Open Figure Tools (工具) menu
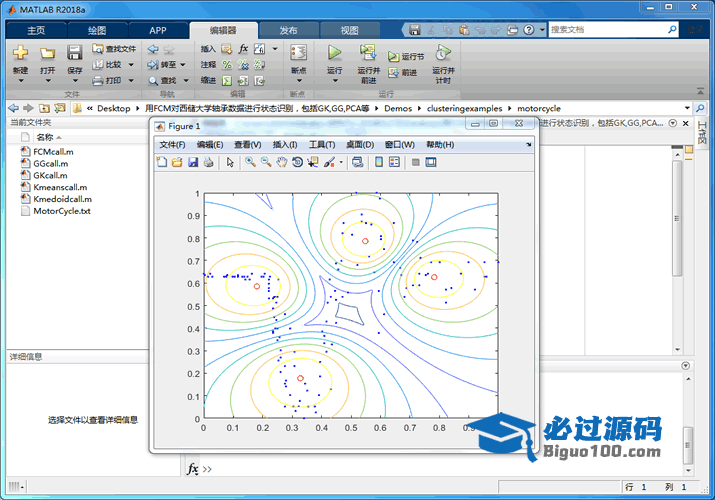The width and height of the screenshot is (715, 500). [322, 144]
